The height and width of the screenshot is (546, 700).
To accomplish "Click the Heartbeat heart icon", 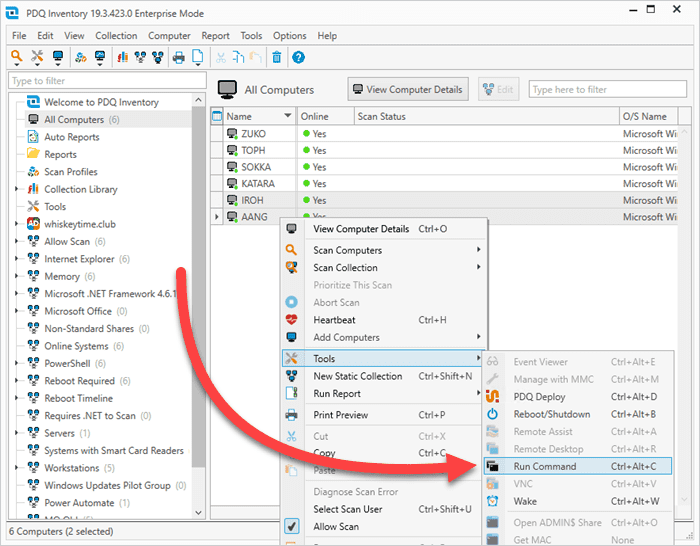I will (292, 320).
